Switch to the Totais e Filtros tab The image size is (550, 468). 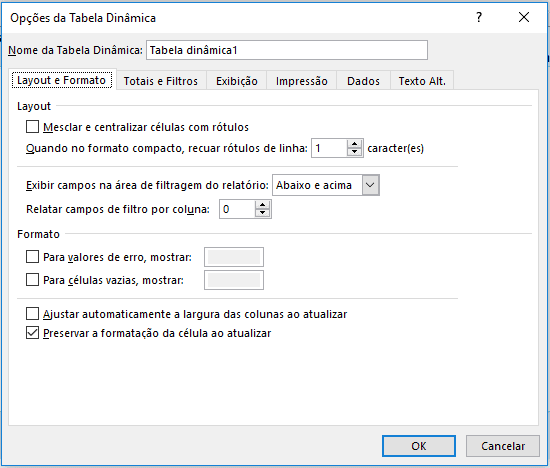pos(161,81)
